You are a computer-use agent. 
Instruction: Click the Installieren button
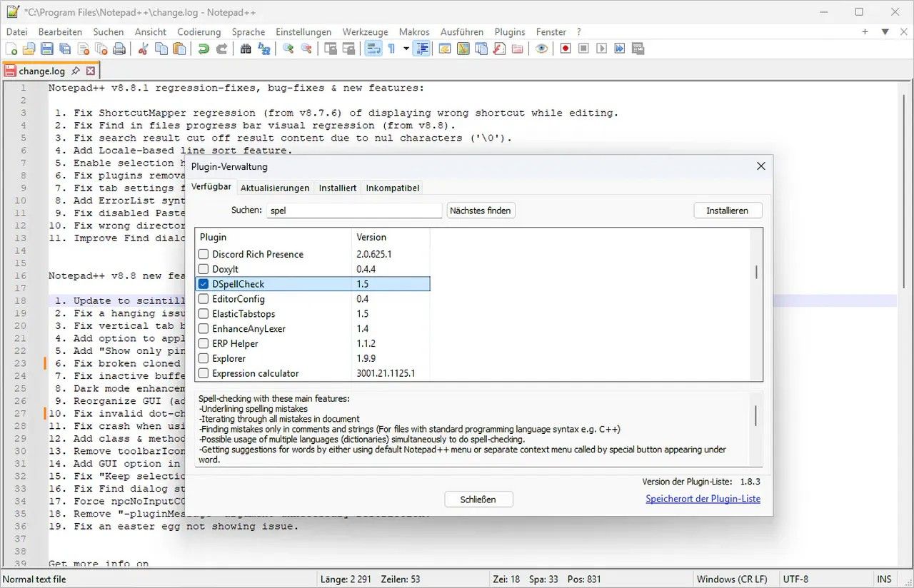pos(727,211)
